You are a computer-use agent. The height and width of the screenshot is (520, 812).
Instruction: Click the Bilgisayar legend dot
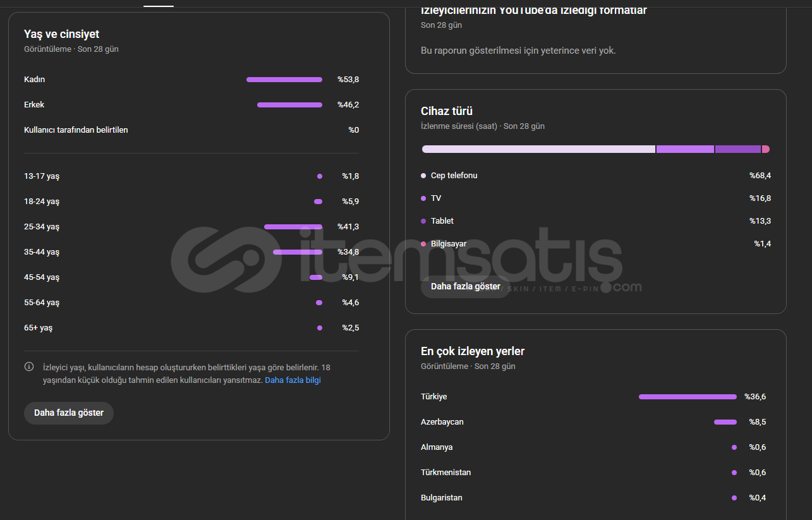[x=423, y=244]
